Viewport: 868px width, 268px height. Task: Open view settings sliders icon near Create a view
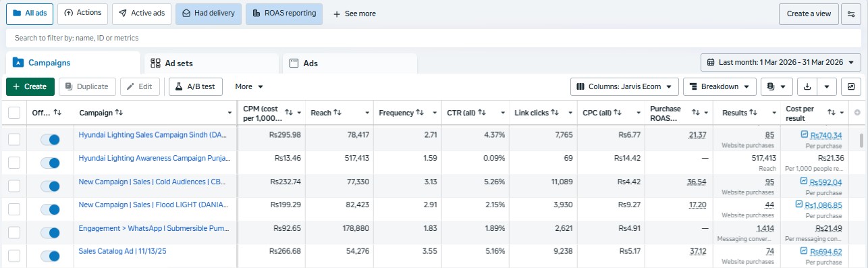(x=851, y=14)
